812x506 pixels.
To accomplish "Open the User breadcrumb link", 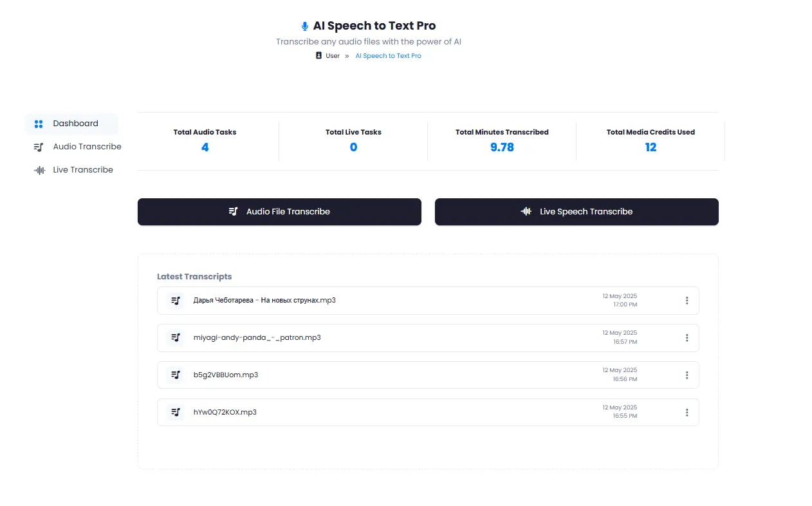I will click(x=333, y=56).
